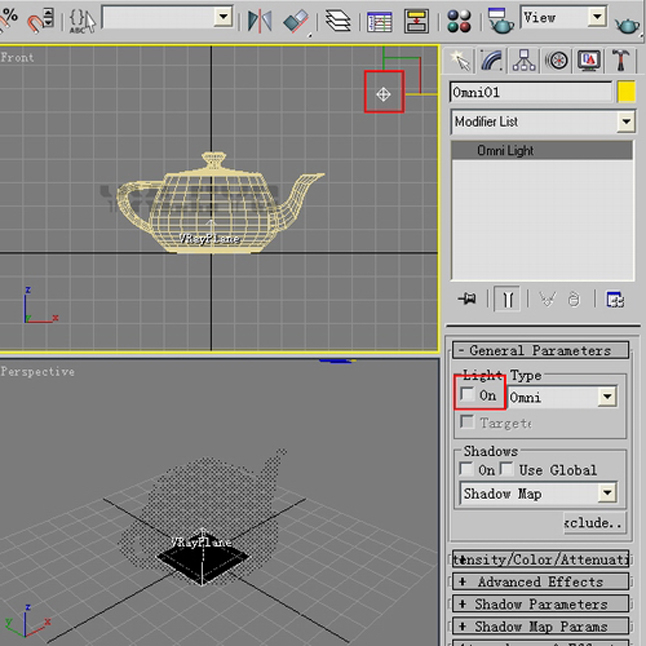
Task: Toggle Percent Snap tool
Action: pyautogui.click(x=8, y=19)
